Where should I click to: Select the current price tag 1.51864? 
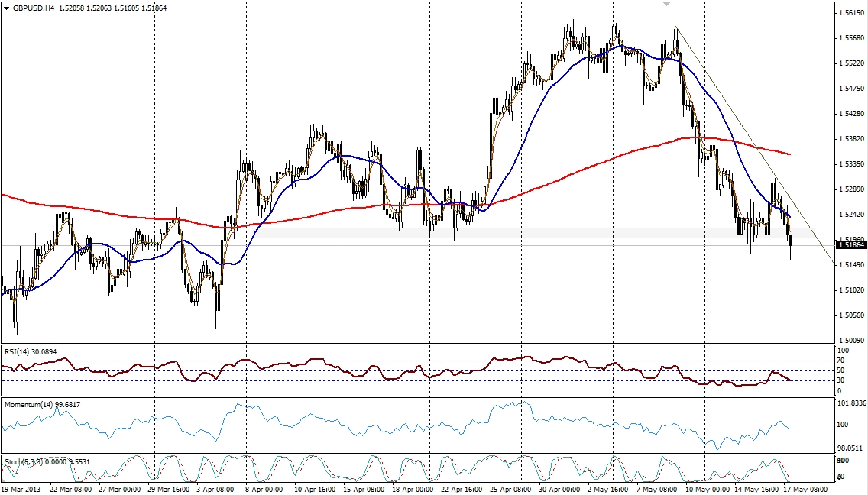click(x=851, y=244)
